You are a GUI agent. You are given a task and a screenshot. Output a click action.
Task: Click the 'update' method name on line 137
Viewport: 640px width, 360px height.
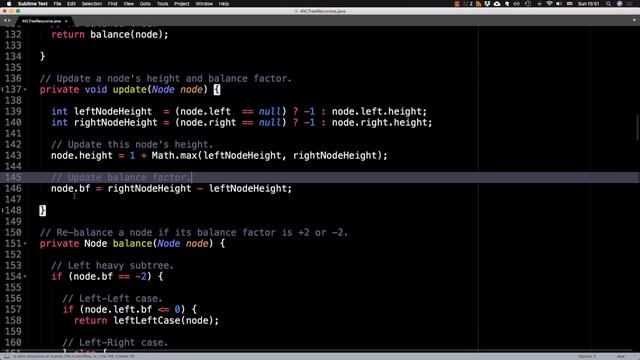(x=129, y=90)
